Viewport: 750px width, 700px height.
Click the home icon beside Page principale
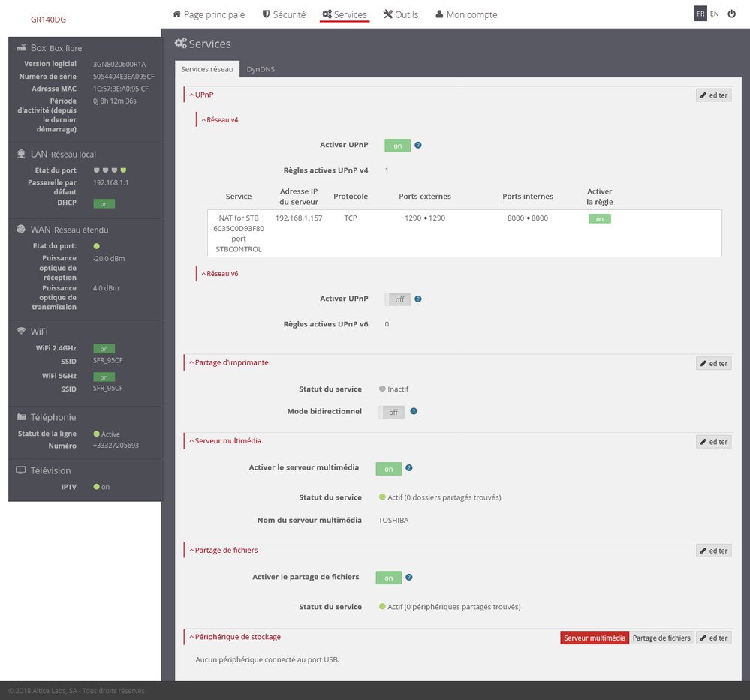[x=179, y=14]
